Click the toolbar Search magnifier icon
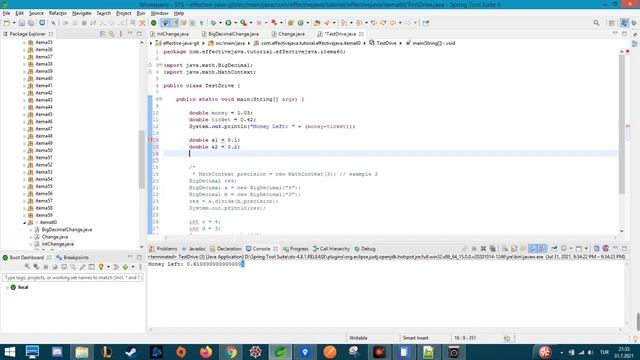Screen dimensions: 640x360 point(596,23)
